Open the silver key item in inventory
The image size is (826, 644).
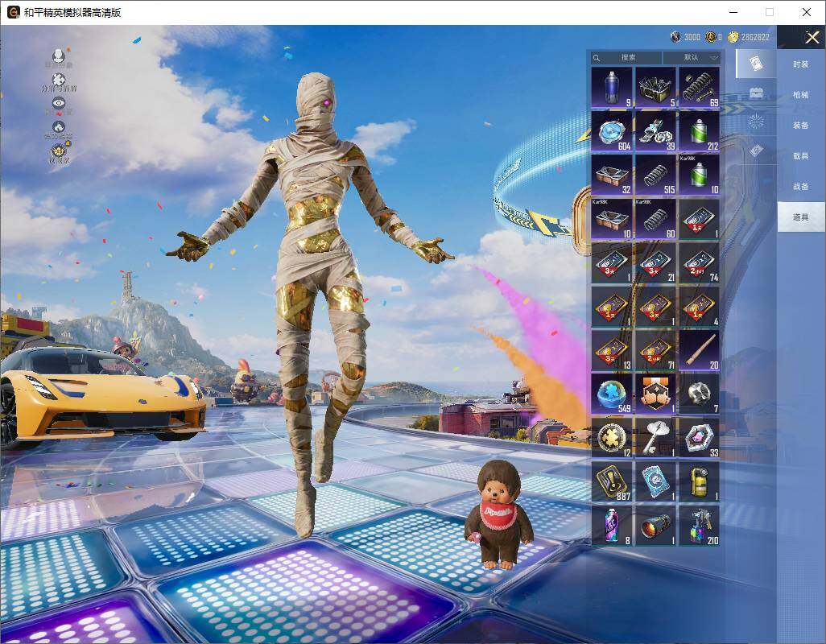pos(655,438)
